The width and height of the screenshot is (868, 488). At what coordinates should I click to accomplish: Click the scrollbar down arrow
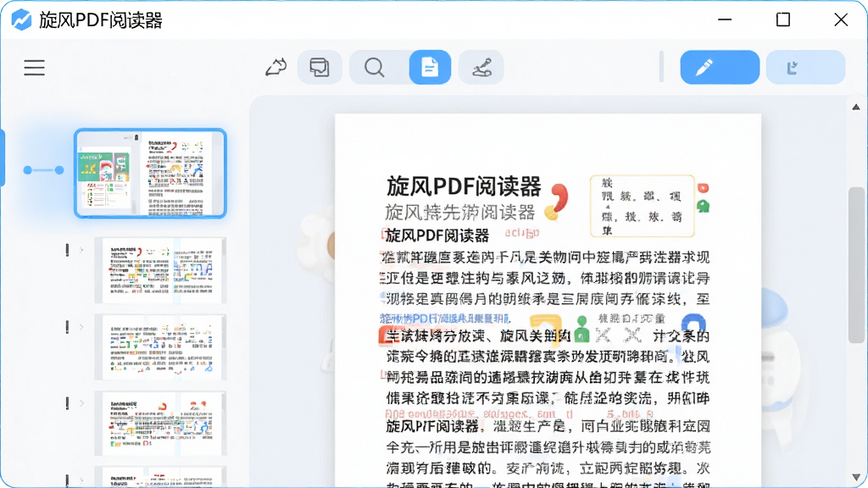point(856,477)
